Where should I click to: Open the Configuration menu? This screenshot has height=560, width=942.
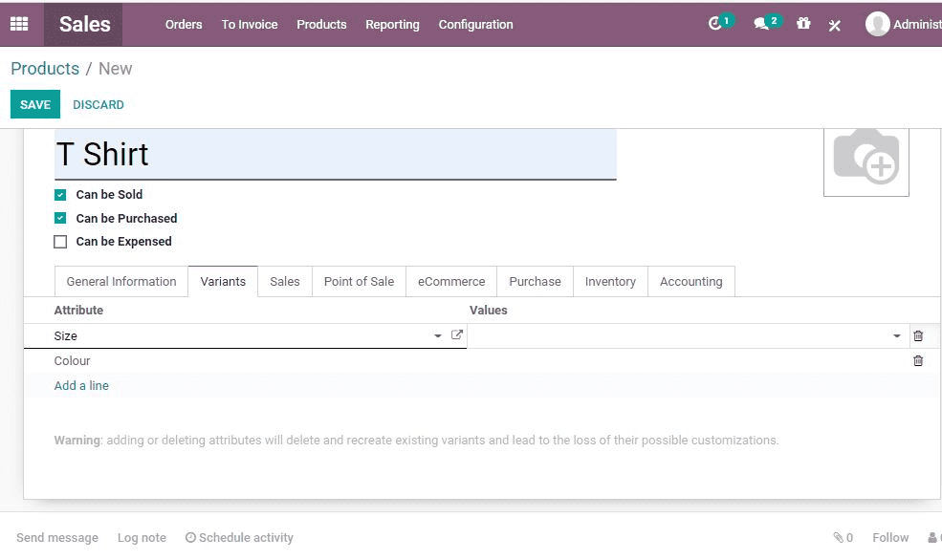[475, 25]
